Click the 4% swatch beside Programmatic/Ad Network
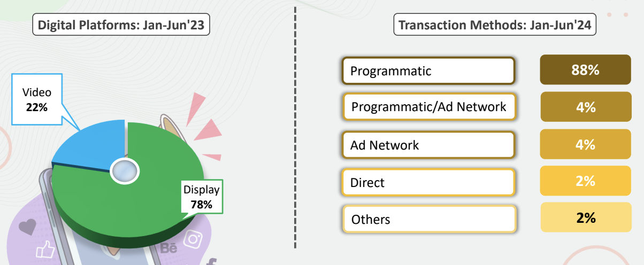This screenshot has width=644, height=265. (x=586, y=107)
